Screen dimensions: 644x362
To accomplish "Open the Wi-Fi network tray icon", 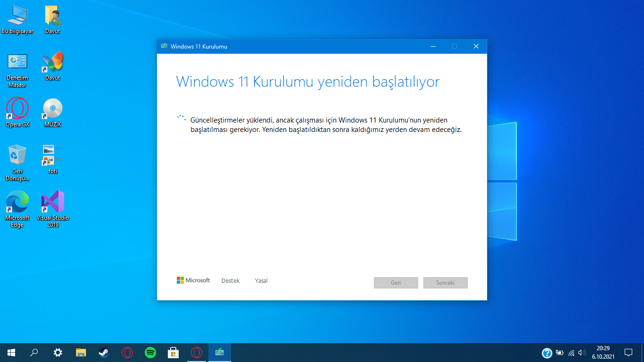I will click(x=571, y=353).
